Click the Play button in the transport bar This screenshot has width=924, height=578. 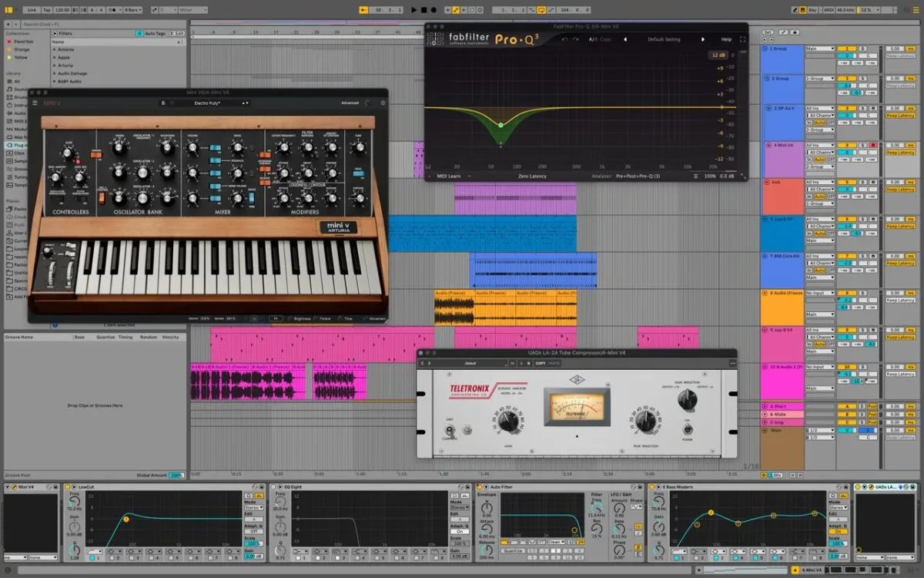(x=414, y=10)
